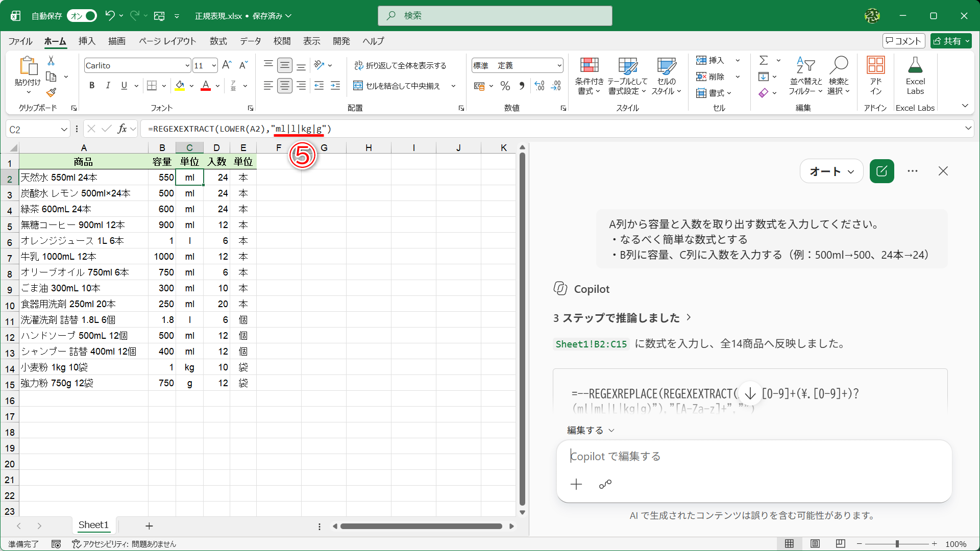Click the Sheet1!B2:C15 range link
The image size is (980, 551).
tap(591, 344)
